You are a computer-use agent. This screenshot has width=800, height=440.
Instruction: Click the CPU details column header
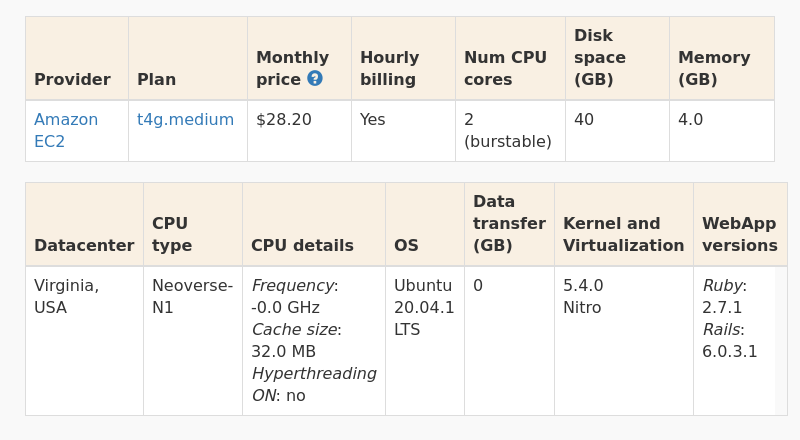pyautogui.click(x=302, y=246)
